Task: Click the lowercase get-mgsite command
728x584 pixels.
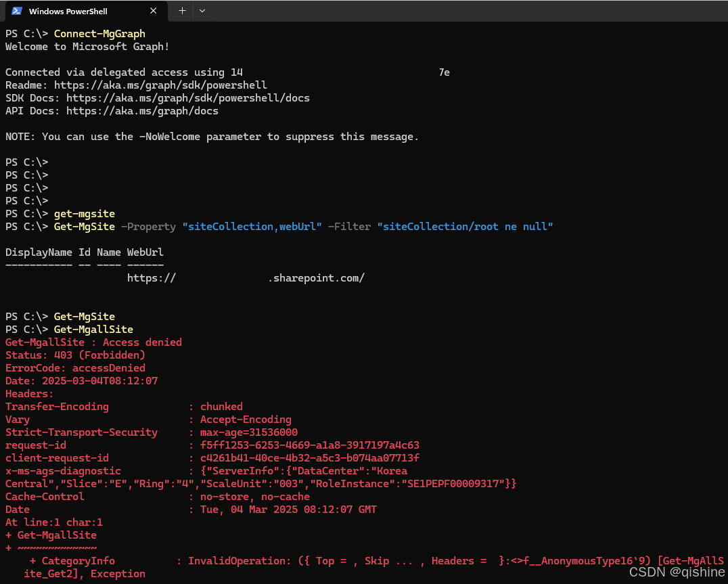Action: pyautogui.click(x=85, y=214)
